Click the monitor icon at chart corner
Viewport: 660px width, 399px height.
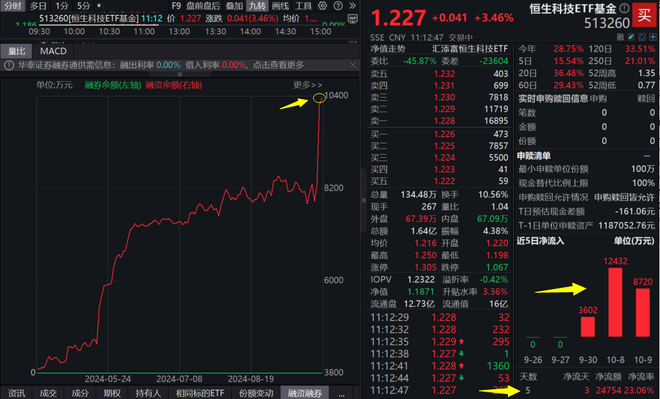click(x=353, y=19)
